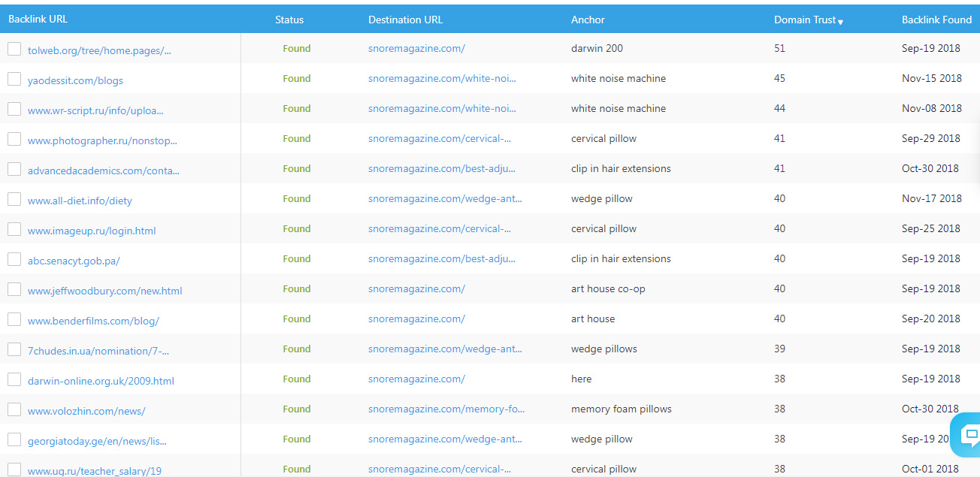Screen dimensions: 980x477
Task: Open tolweb.org/tree/home.pages backlink
Action: coord(99,50)
